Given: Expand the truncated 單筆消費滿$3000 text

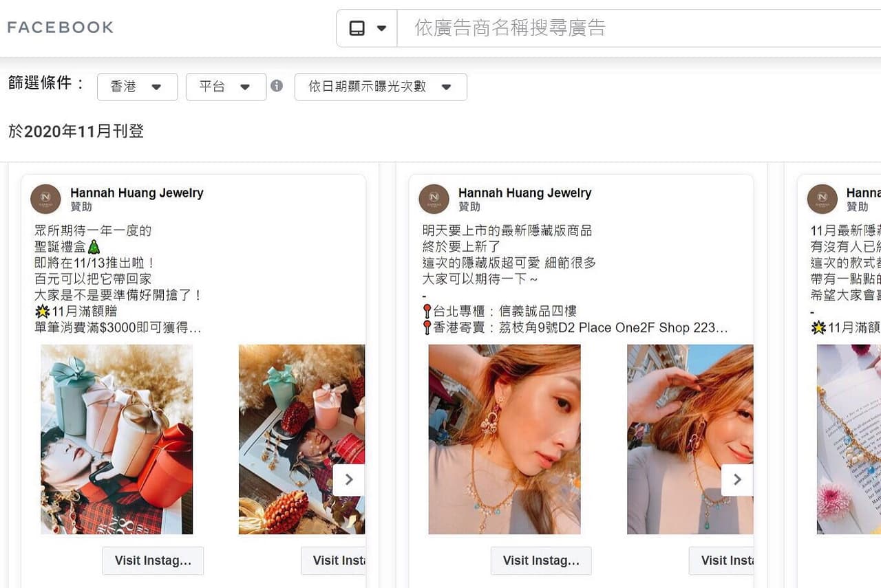Looking at the screenshot, I should tap(118, 328).
